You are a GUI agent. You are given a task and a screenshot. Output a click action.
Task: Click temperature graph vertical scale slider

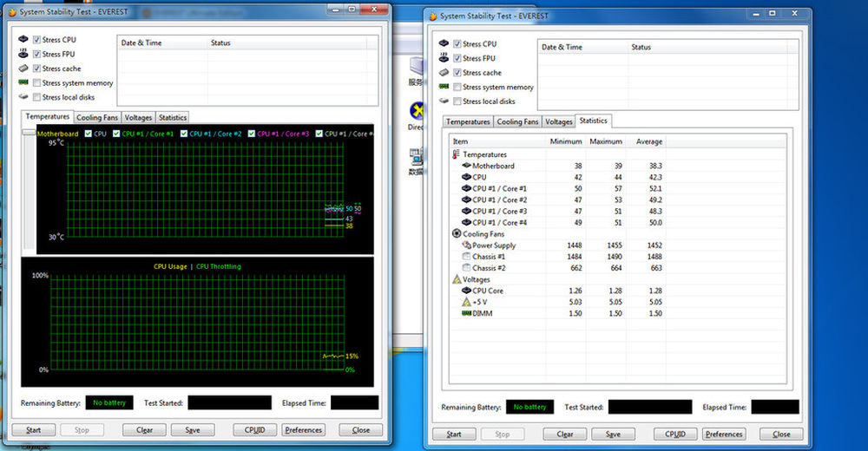(x=29, y=133)
